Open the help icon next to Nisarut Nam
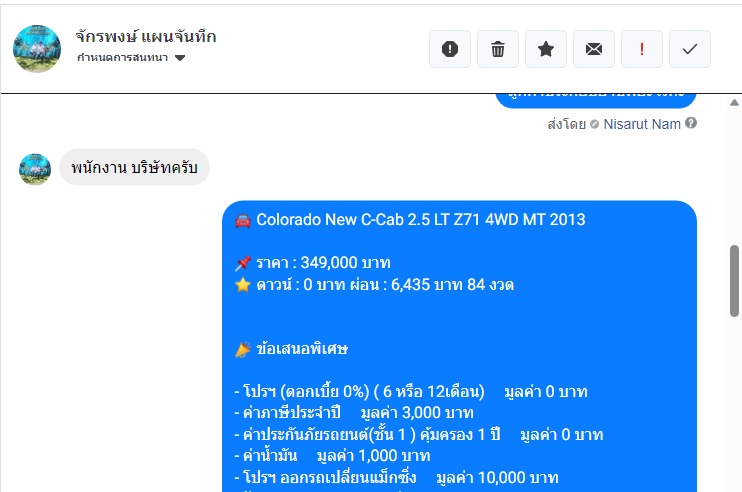The height and width of the screenshot is (492, 742). (691, 123)
